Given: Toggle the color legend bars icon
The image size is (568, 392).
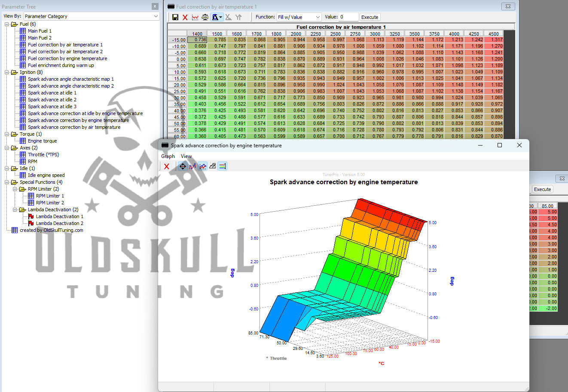Looking at the screenshot, I should tap(222, 166).
